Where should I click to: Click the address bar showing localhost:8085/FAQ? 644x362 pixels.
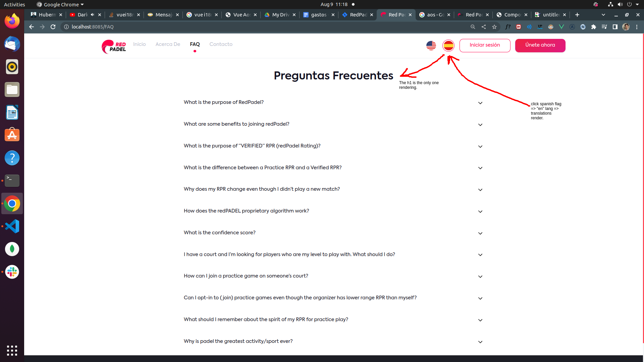pyautogui.click(x=235, y=27)
